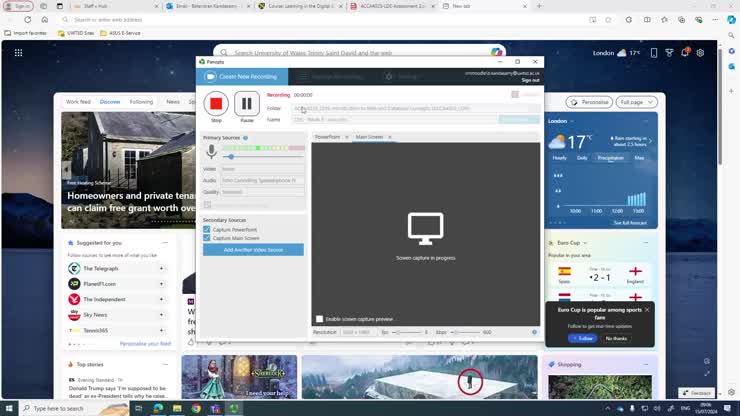
Task: Click Add Another Video Source button
Action: point(253,250)
